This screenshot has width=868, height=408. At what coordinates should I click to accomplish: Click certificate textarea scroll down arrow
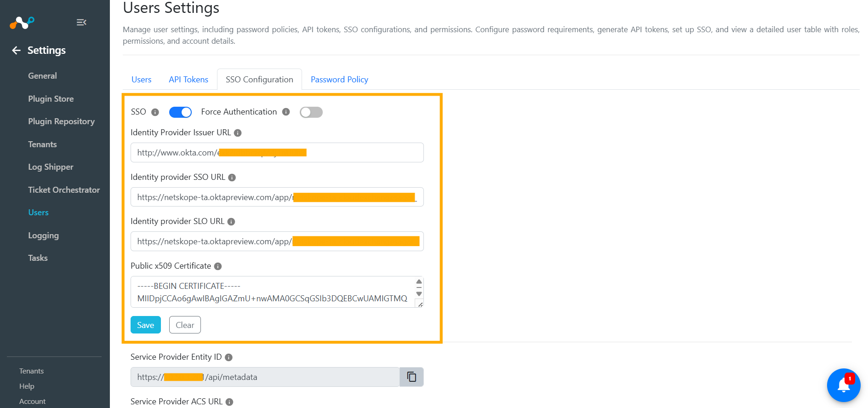pos(419,294)
